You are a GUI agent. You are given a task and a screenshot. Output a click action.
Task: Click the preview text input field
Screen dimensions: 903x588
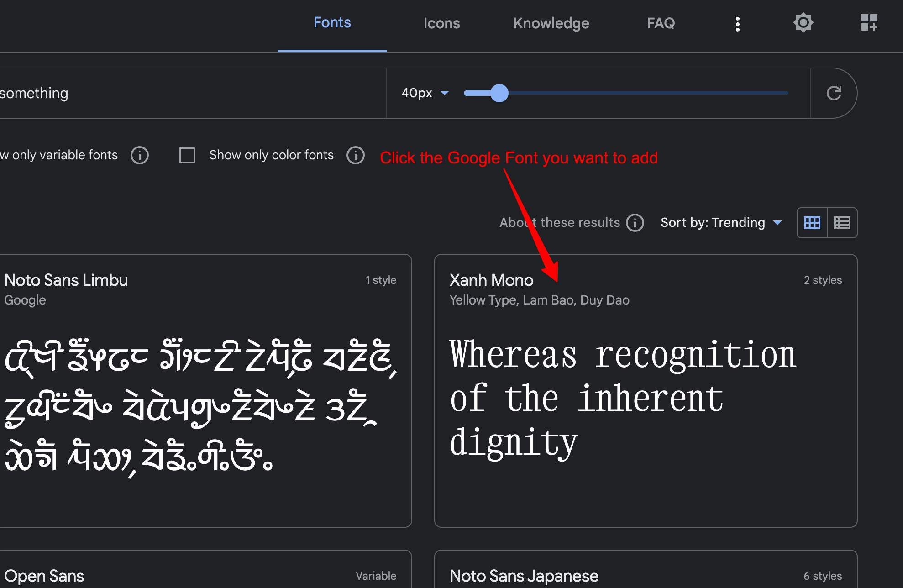click(183, 93)
